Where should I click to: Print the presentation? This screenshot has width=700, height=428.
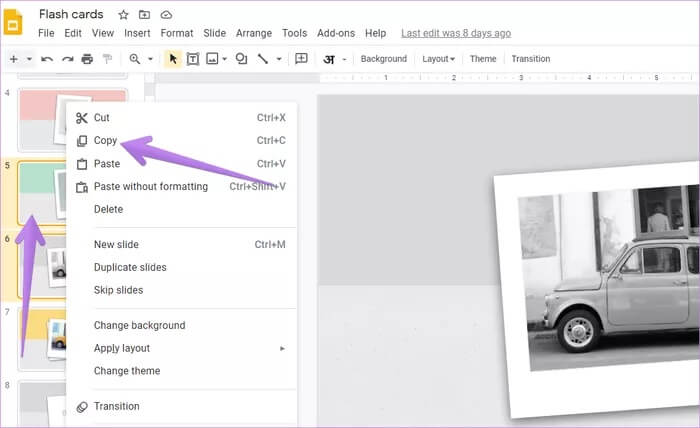(x=88, y=59)
